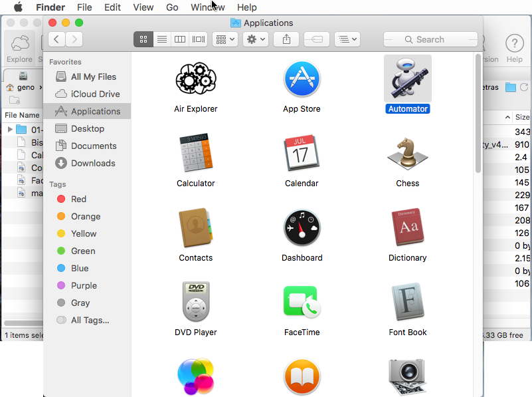Screen dimensions: 532x397
Task: Switch to Cover Flow view
Action: click(x=199, y=39)
